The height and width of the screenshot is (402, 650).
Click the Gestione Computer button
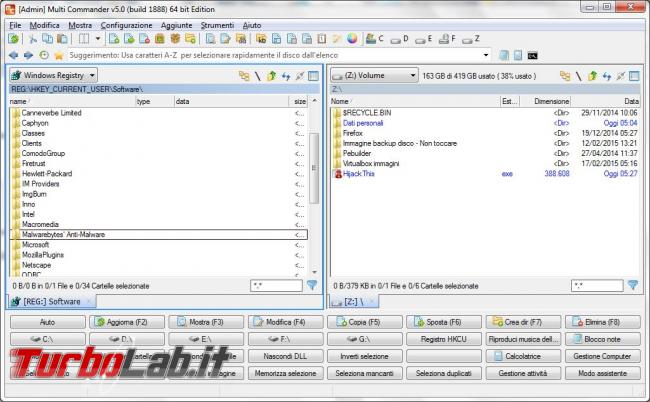click(602, 356)
